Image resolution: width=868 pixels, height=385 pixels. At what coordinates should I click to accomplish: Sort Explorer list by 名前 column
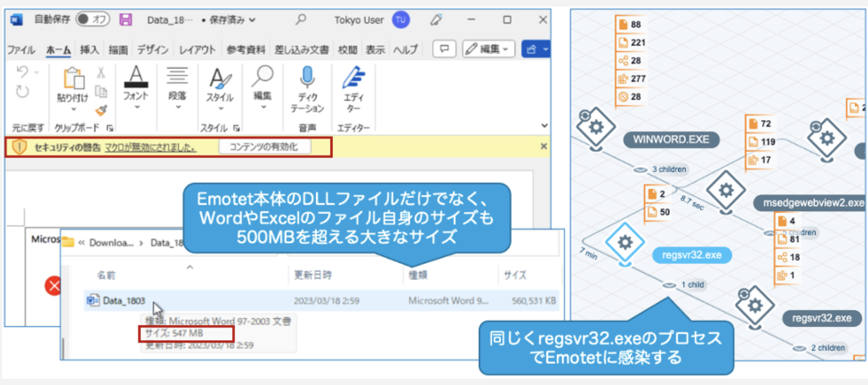tap(106, 275)
